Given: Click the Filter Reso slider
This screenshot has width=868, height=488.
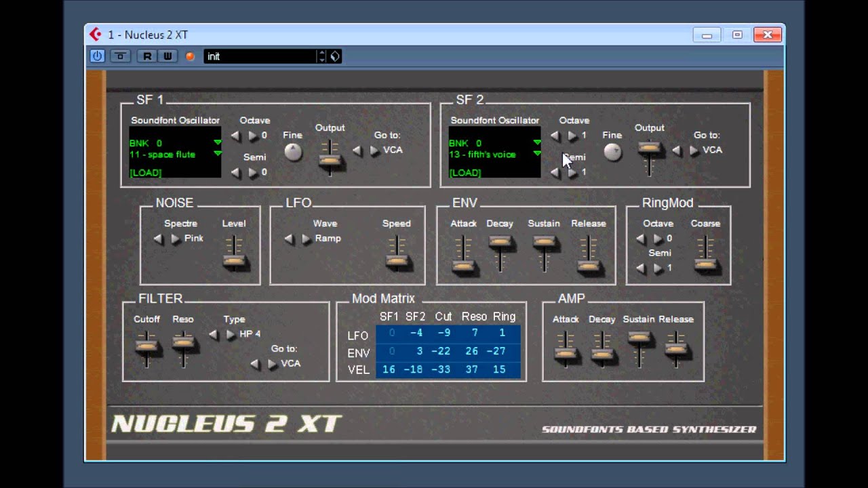Looking at the screenshot, I should [183, 344].
